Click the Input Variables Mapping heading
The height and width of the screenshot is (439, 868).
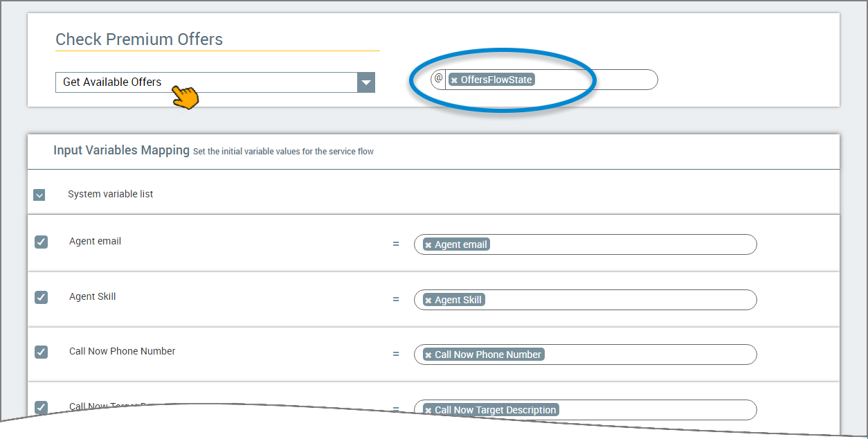click(x=121, y=150)
